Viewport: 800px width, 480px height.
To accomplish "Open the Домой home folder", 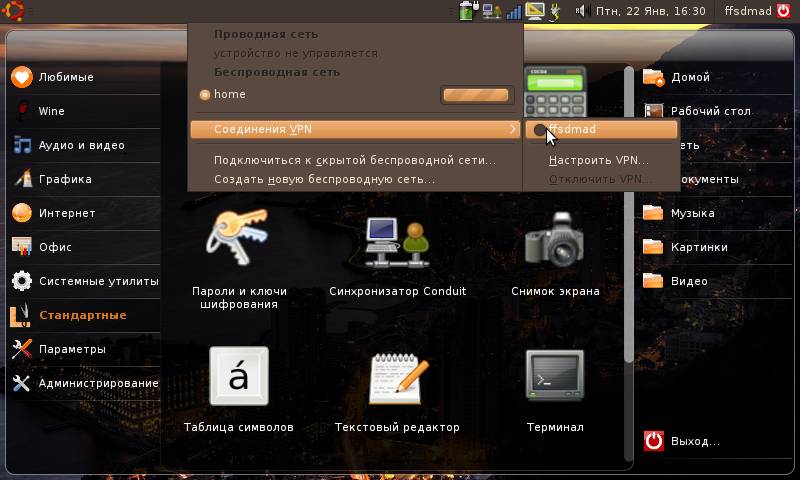I will click(717, 78).
